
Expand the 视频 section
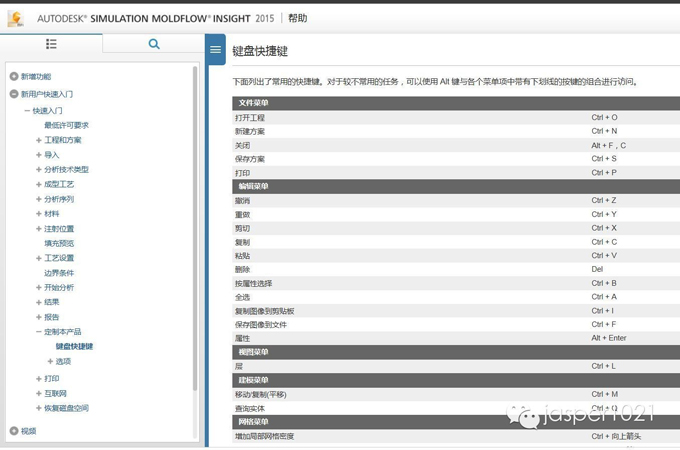[14, 431]
